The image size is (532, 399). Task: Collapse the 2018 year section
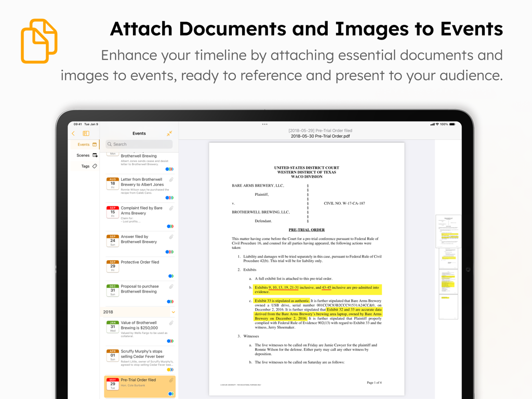[x=172, y=312]
